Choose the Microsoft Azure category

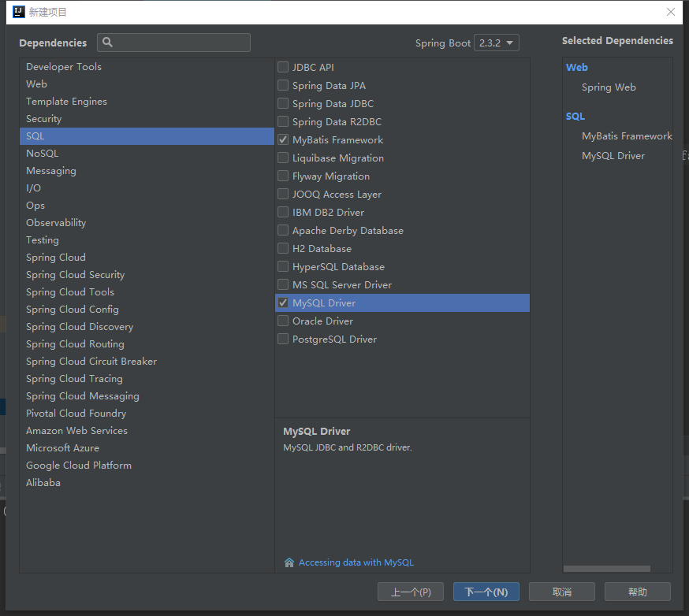147,448
